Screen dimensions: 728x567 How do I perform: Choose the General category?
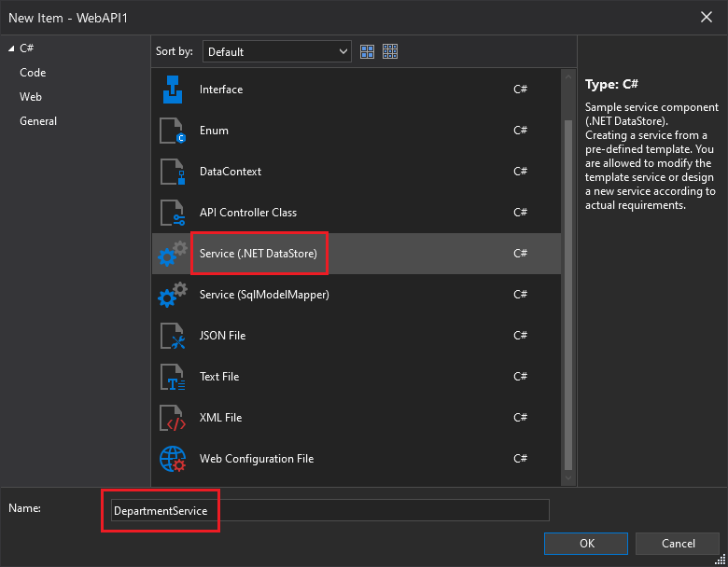(38, 121)
